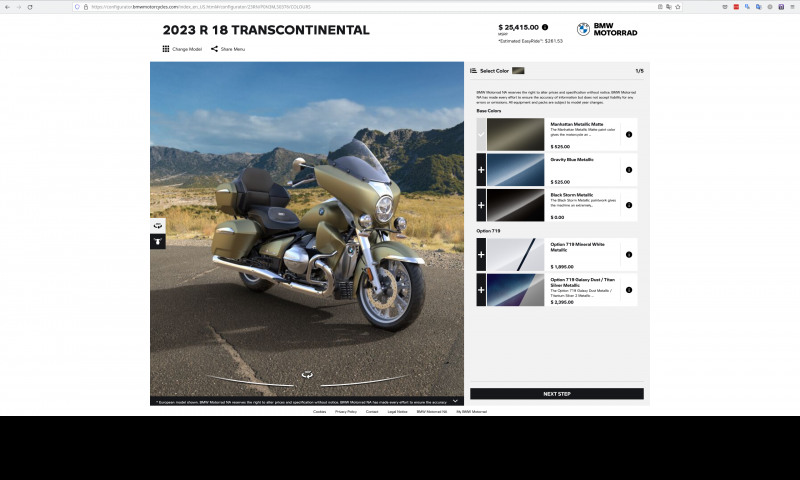Select the Black Storm Metallic color swatch
The height and width of the screenshot is (480, 800).
tap(515, 205)
